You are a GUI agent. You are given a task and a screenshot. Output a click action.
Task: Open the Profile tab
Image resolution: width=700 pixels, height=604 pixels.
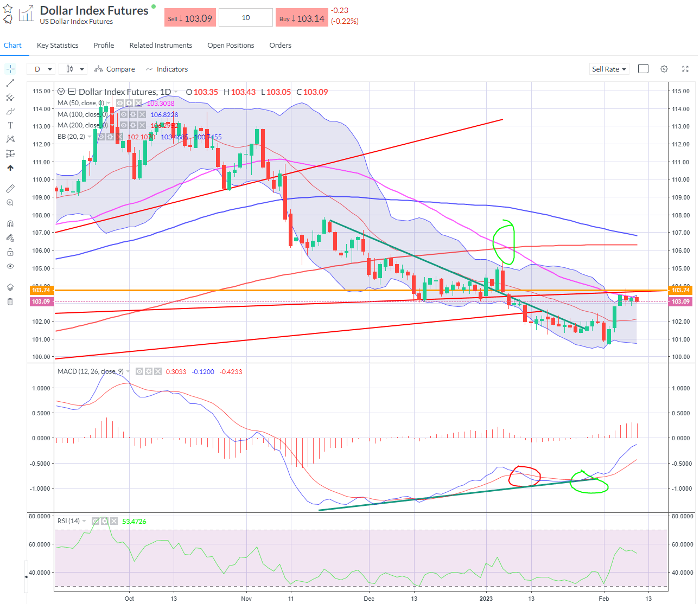point(104,45)
